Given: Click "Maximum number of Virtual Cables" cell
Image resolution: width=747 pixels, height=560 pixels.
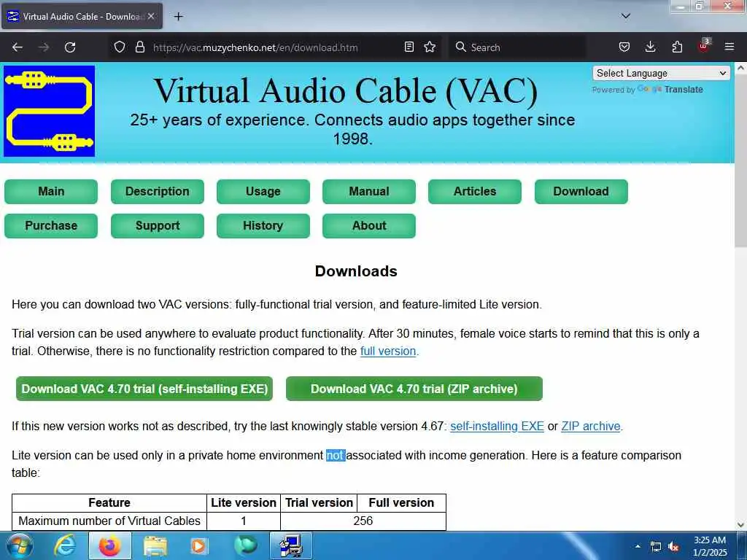Looking at the screenshot, I should click(x=109, y=521).
